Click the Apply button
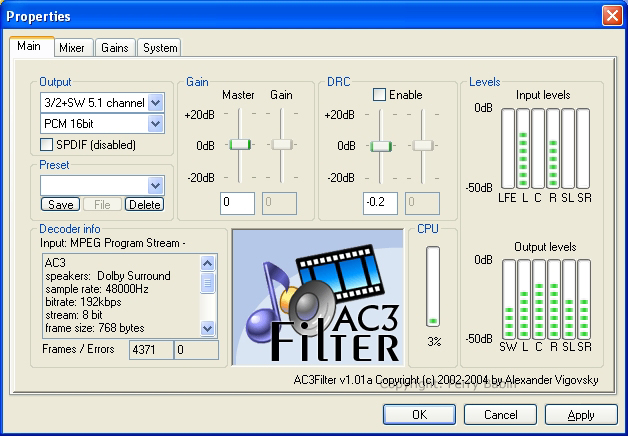Image resolution: width=628 pixels, height=436 pixels. pos(580,414)
